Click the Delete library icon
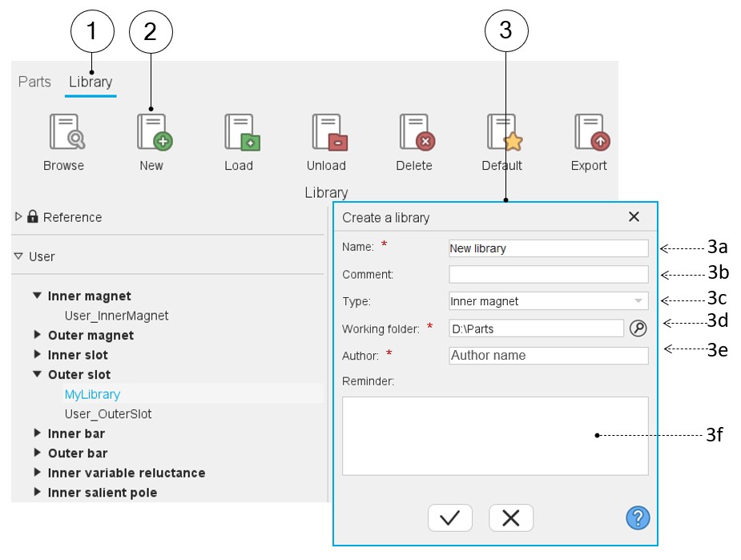This screenshot has height=560, width=741. [x=415, y=132]
